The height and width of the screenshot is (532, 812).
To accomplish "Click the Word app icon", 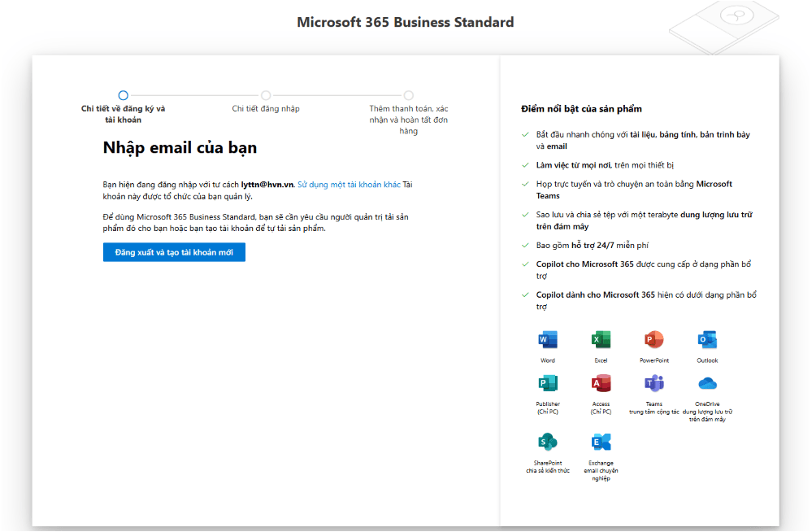I will (x=547, y=340).
